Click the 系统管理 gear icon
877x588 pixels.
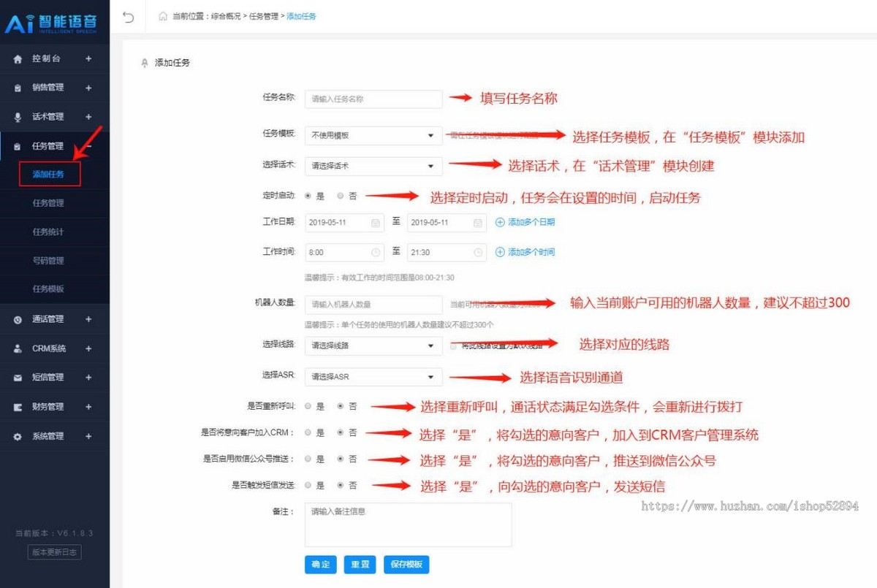pyautogui.click(x=18, y=436)
